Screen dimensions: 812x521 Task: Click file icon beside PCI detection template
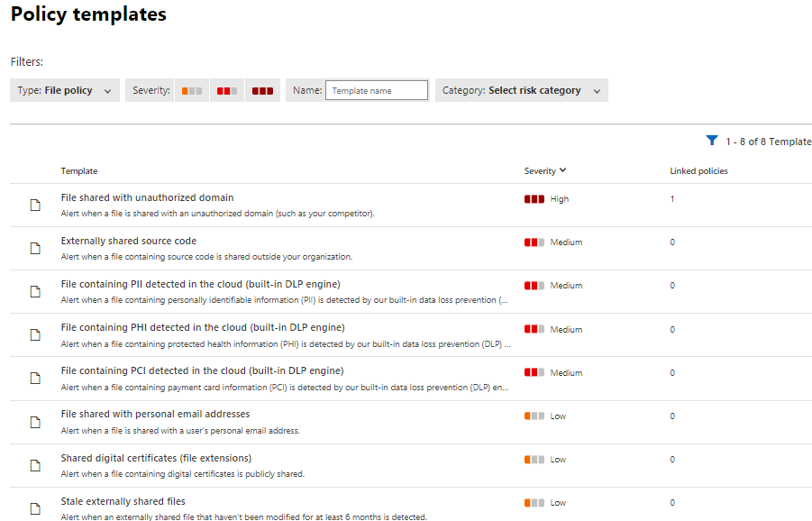coord(36,379)
